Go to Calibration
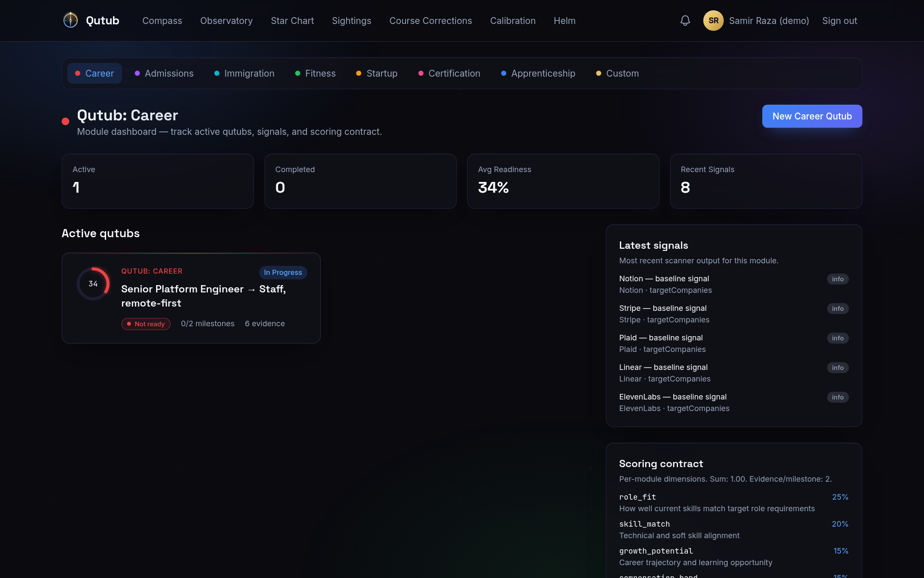This screenshot has width=924, height=578. pos(513,21)
